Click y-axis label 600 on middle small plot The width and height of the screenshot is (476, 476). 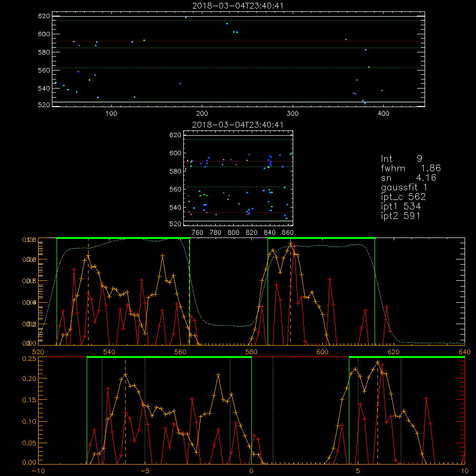click(176, 153)
